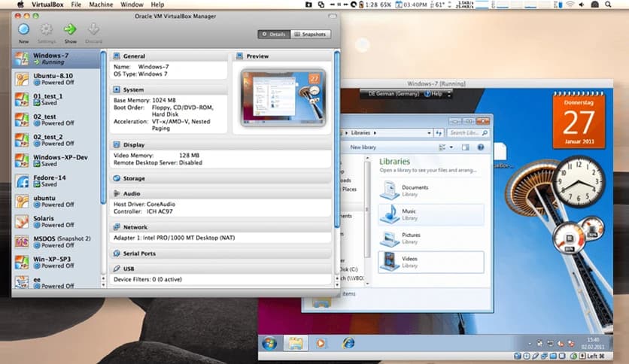Viewport: 629px width, 364px height.
Task: Select the ee virtual machine entry
Action: coord(56,282)
